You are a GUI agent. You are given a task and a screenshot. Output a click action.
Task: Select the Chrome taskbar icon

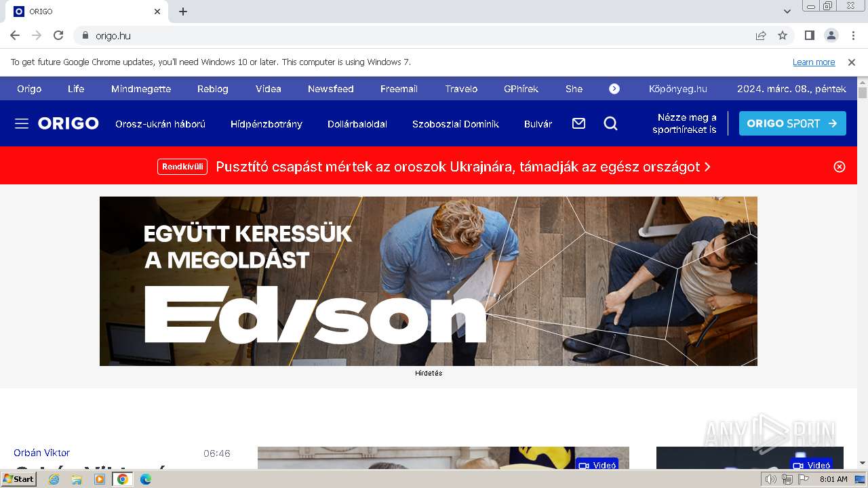tap(123, 479)
